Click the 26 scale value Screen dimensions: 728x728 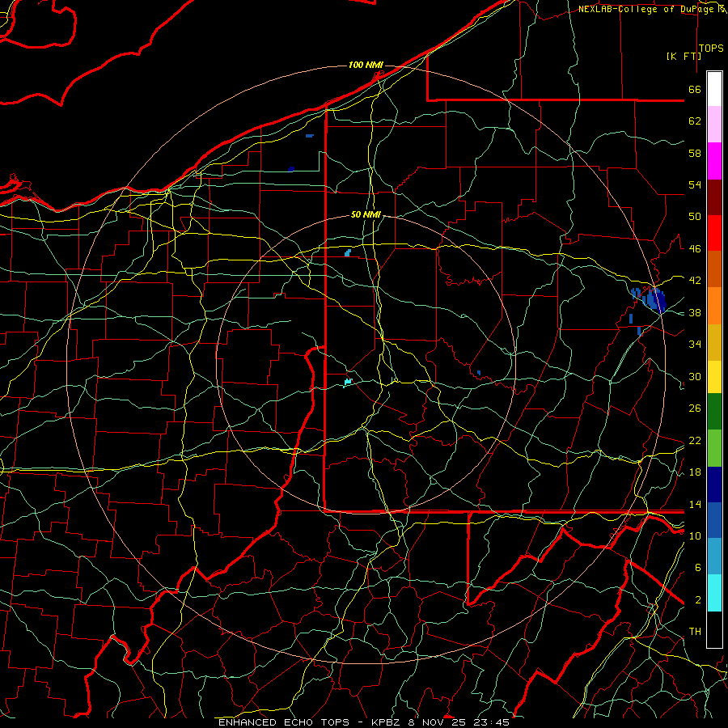695,408
